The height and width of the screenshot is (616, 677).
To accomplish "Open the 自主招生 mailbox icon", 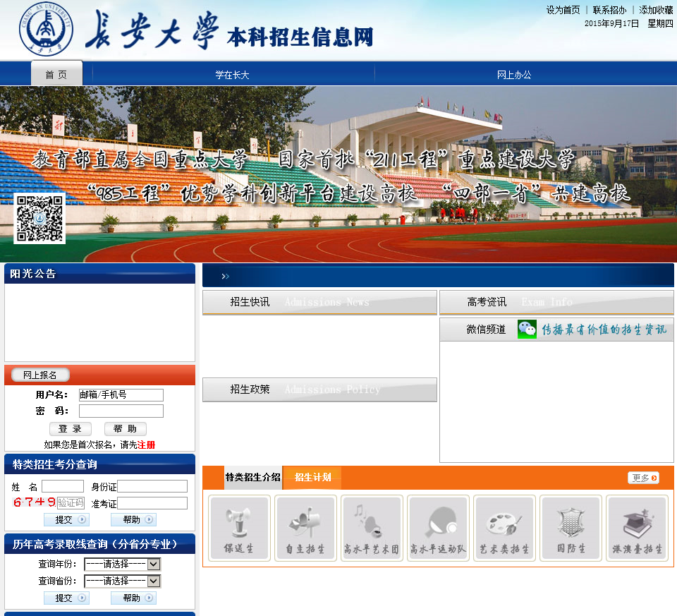I will [305, 528].
